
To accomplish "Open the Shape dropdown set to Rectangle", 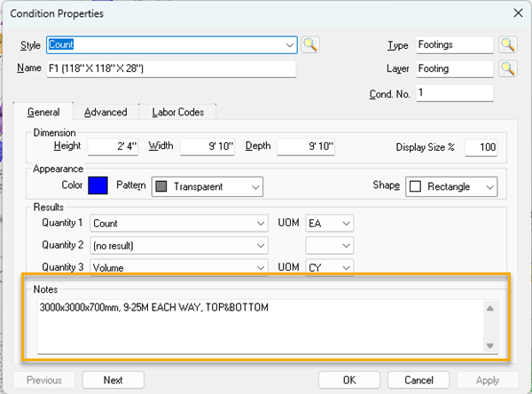I will [x=451, y=186].
